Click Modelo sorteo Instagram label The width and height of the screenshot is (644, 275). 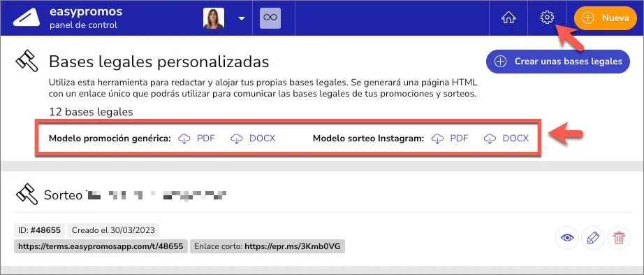point(368,139)
